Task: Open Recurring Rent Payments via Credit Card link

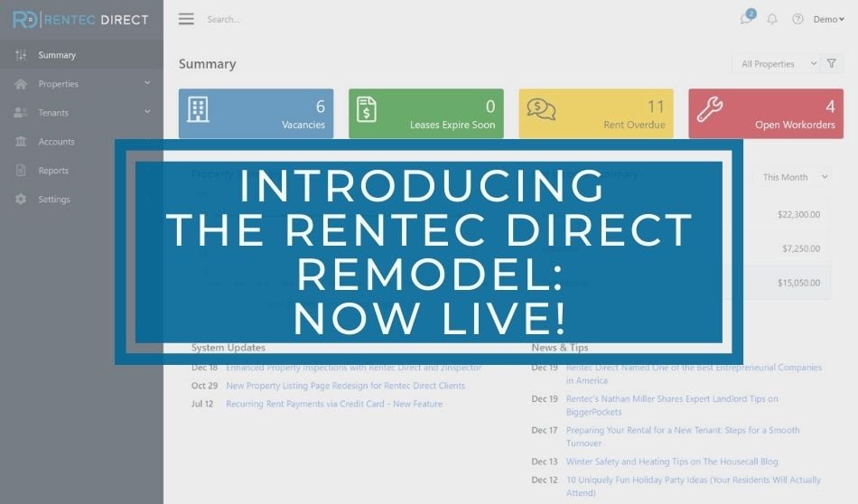Action: pos(334,404)
